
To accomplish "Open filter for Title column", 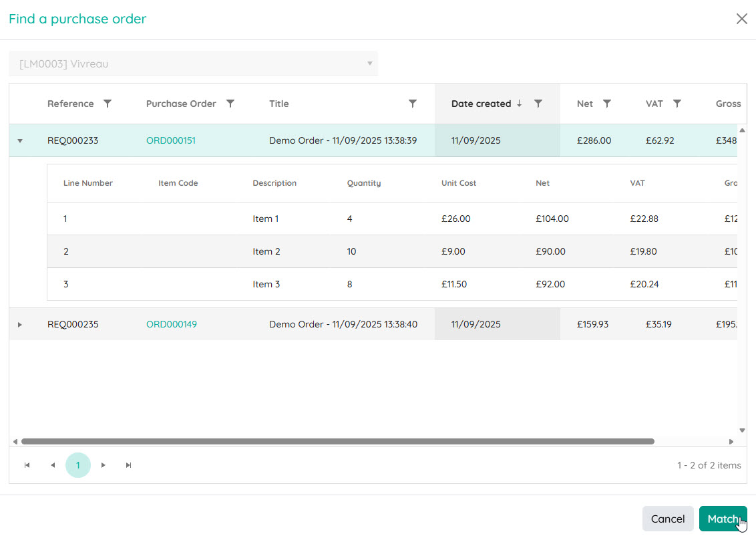I will (x=413, y=104).
